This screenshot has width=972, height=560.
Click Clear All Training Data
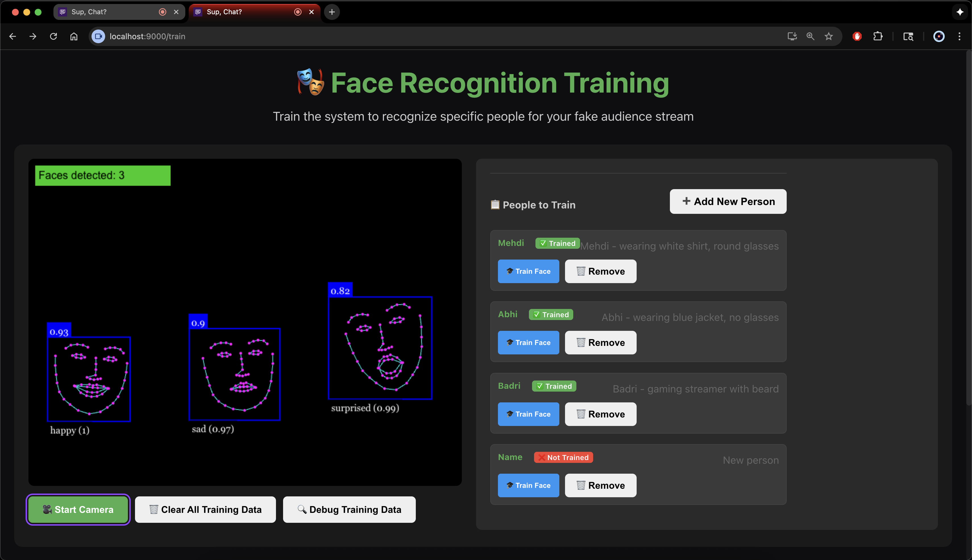(x=205, y=510)
